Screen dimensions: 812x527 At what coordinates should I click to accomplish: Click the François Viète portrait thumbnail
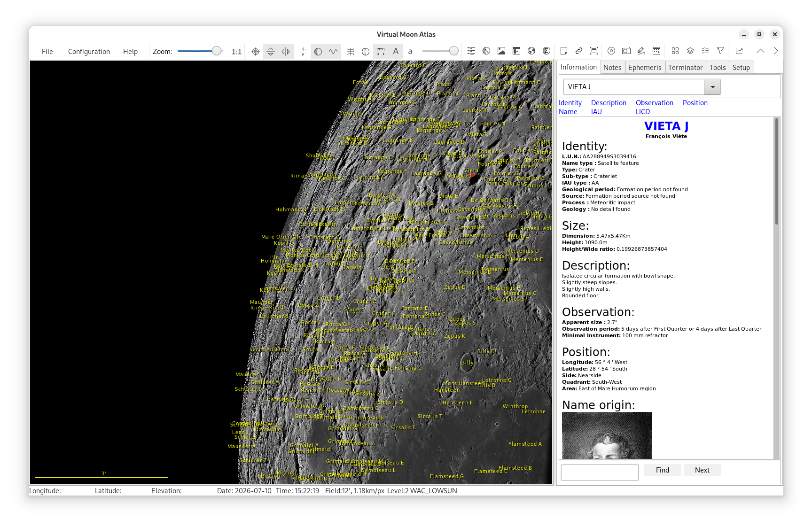point(607,435)
